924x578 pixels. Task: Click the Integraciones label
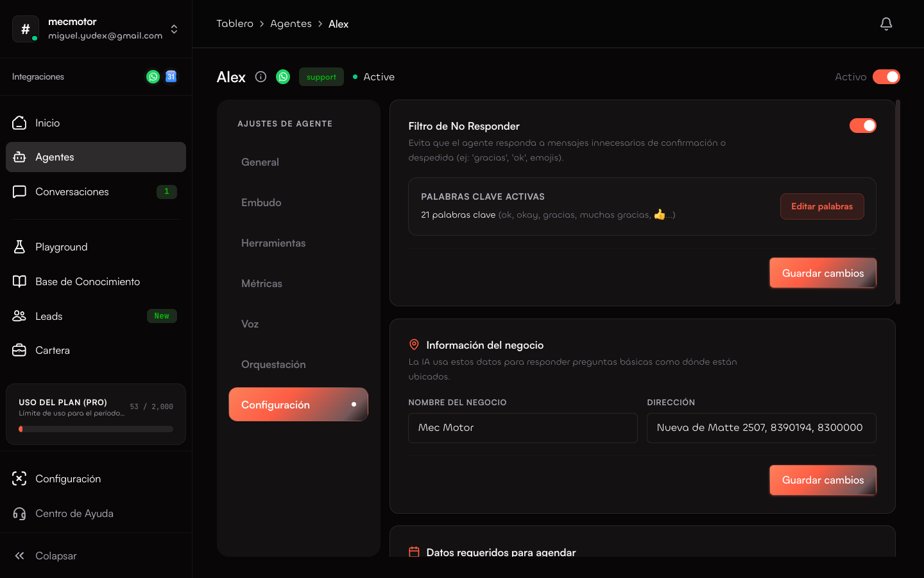pyautogui.click(x=38, y=76)
